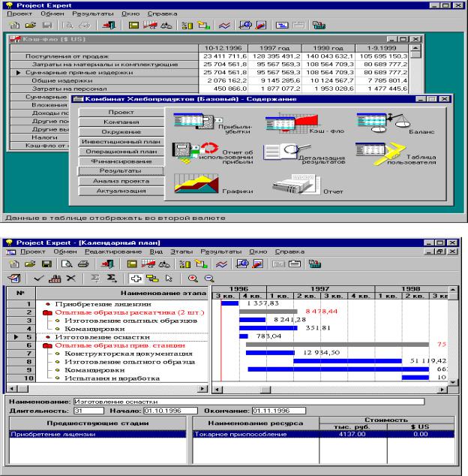Click save diskette icon in Календарный план toolbar
Screen dimensions: 468x476
coord(46,264)
